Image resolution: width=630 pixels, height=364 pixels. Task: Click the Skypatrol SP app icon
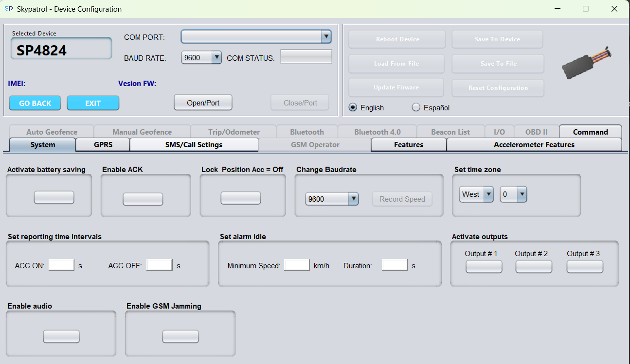pos(8,9)
